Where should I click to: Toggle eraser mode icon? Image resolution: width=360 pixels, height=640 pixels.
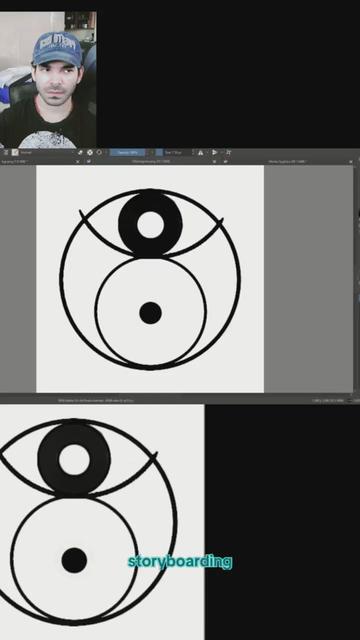click(80, 153)
